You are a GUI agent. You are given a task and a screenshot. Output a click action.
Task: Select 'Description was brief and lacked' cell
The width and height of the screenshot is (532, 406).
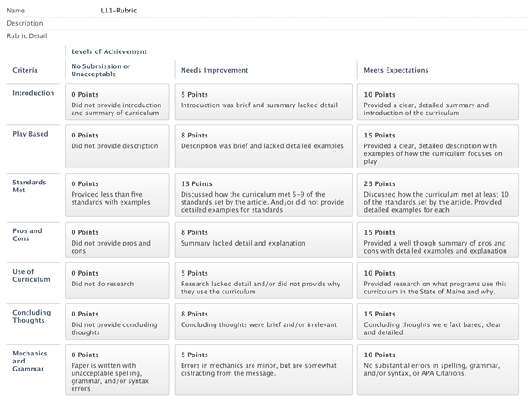[x=263, y=146]
